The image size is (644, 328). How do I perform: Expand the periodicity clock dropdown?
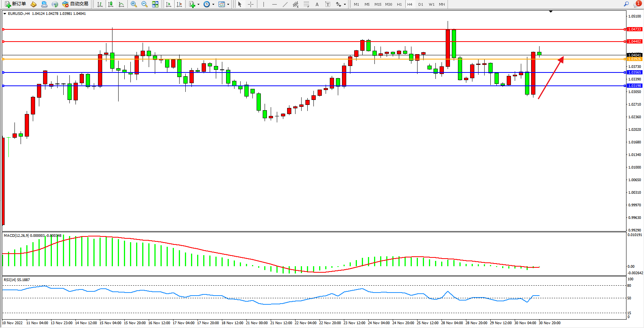pos(213,5)
